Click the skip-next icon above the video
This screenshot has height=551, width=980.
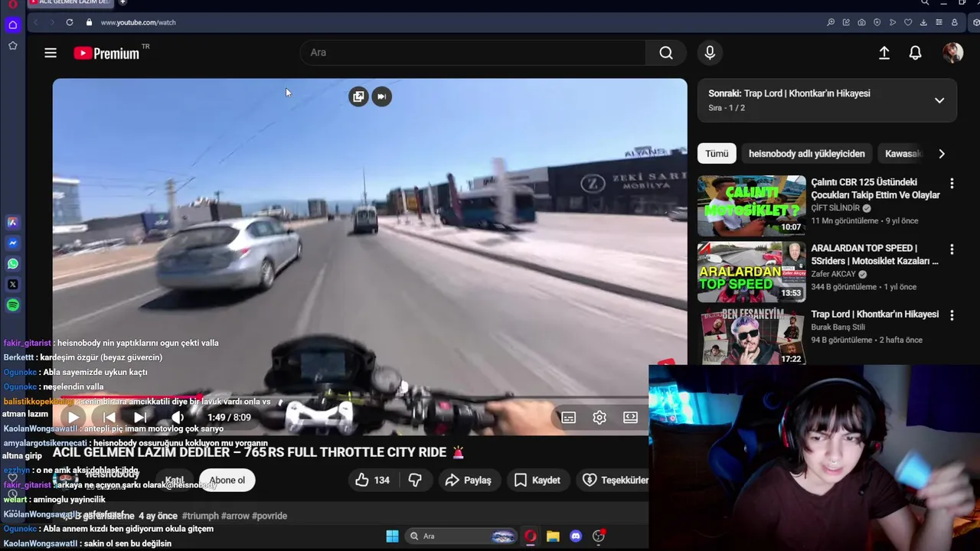[381, 96]
